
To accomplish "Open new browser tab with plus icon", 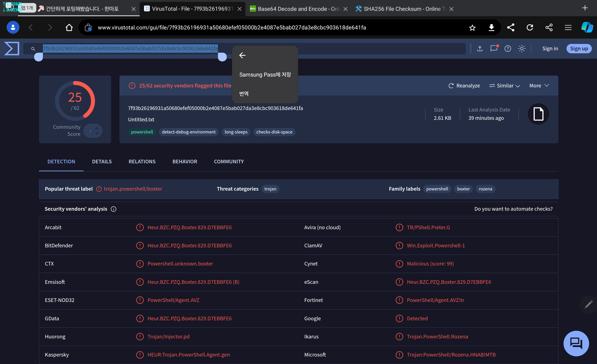I will (x=585, y=8).
